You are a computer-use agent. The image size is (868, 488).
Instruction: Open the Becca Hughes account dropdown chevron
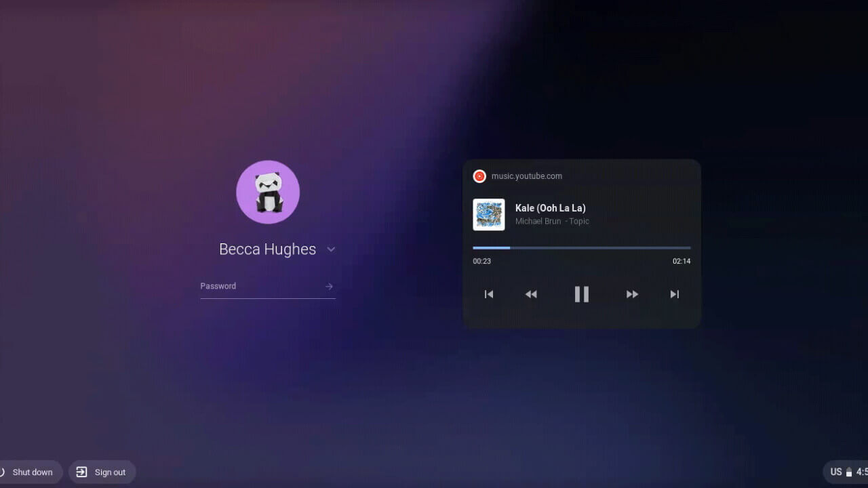[x=331, y=249]
